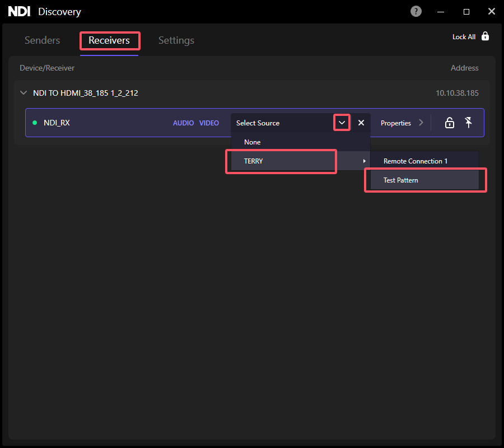Click the 10.10.38.185 device address
Viewport: 504px width, 448px height.
click(457, 93)
